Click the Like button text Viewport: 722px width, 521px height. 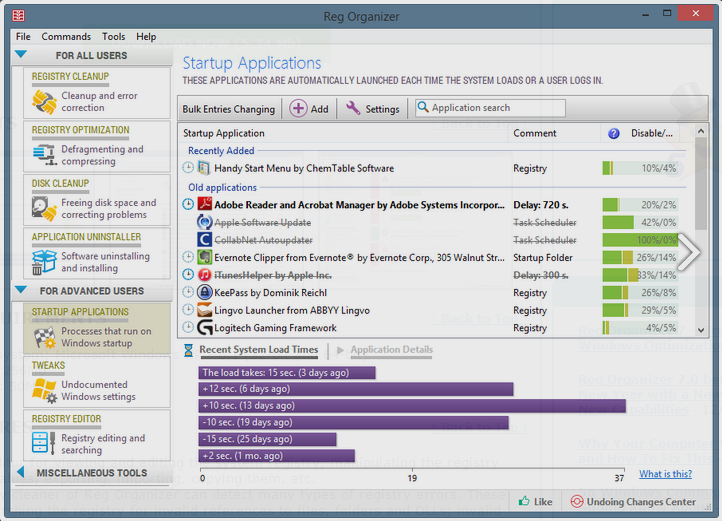[543, 502]
